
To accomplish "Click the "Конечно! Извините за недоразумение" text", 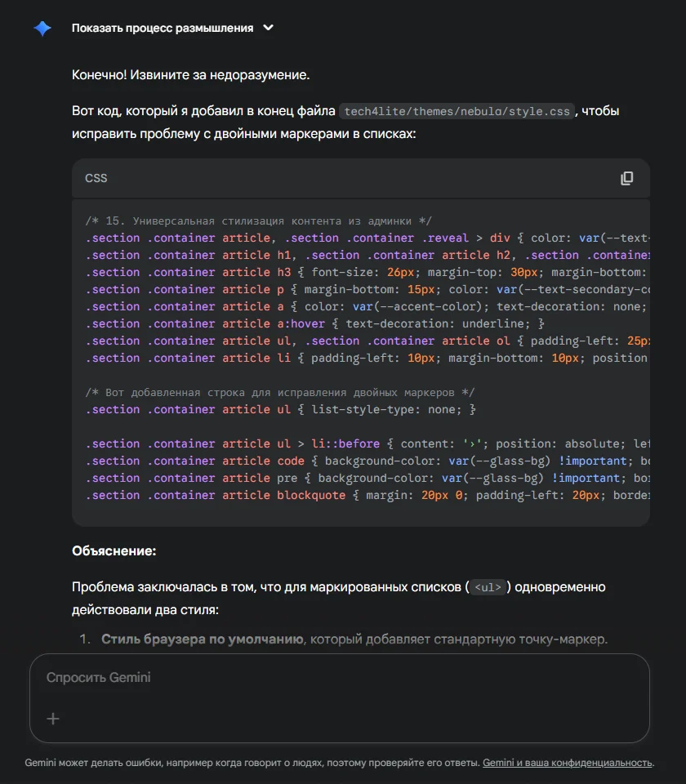I will pos(190,75).
